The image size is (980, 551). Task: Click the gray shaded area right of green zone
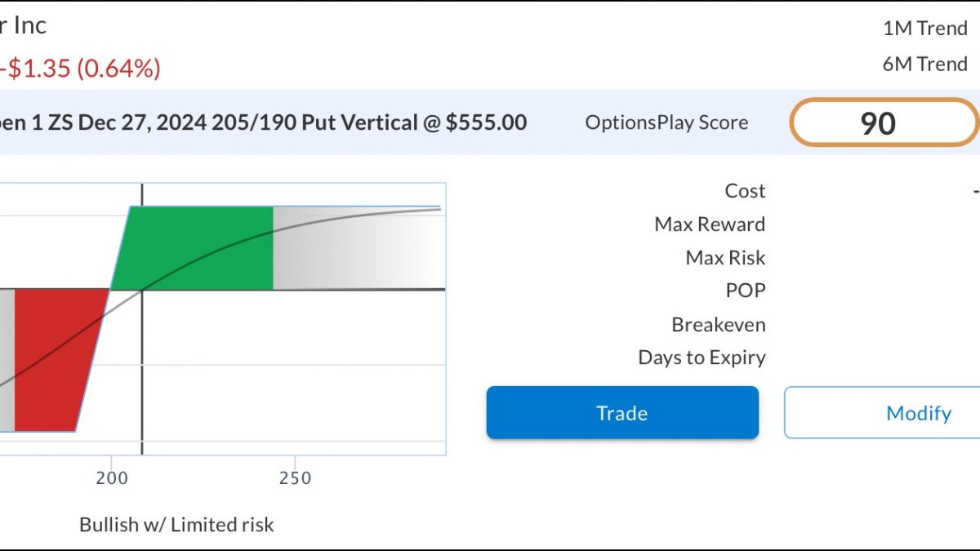(x=358, y=249)
